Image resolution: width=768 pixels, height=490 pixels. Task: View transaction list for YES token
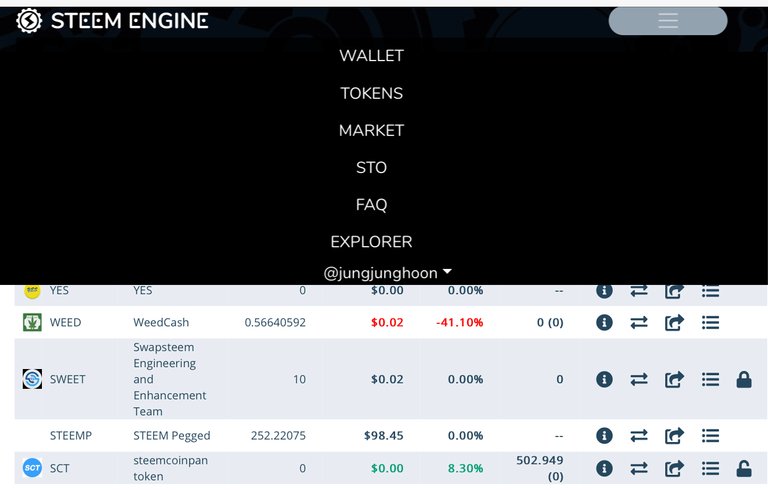710,291
